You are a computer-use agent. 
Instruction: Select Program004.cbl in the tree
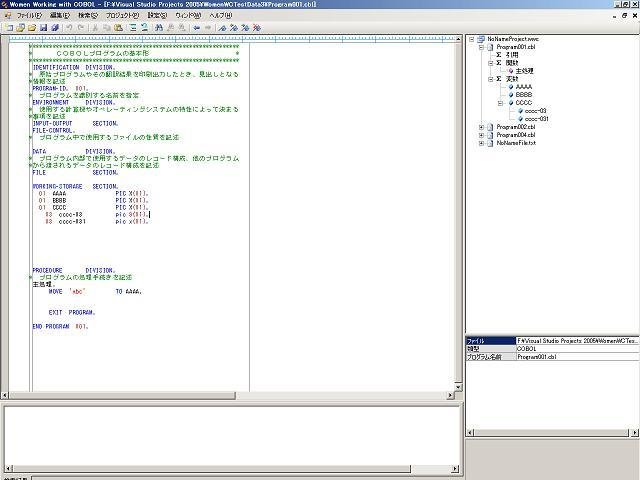pos(516,135)
